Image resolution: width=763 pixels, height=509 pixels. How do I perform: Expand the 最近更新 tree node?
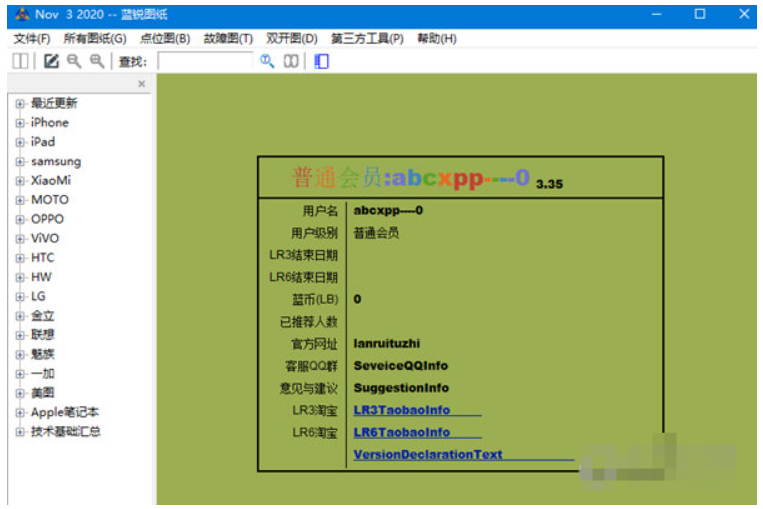[20, 104]
